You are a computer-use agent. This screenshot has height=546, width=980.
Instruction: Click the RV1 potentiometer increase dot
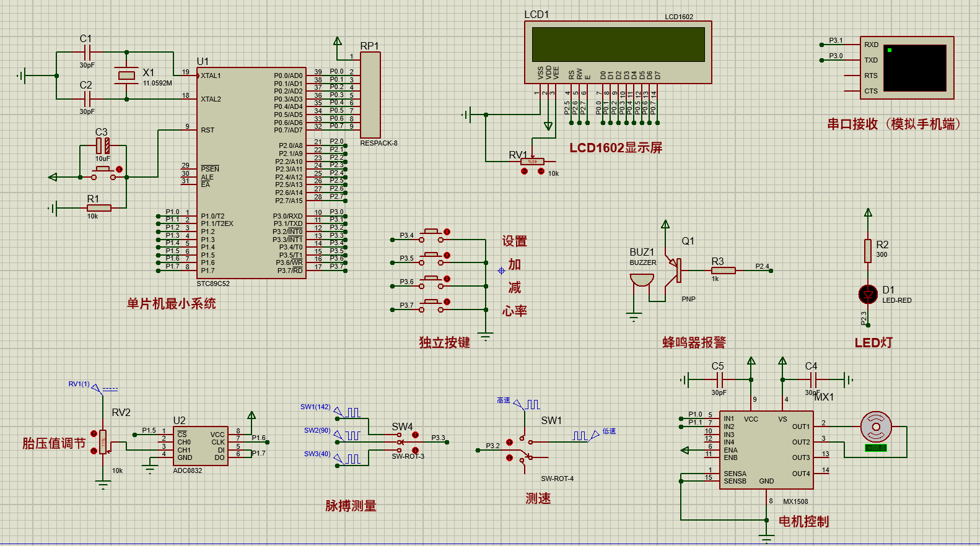(541, 171)
